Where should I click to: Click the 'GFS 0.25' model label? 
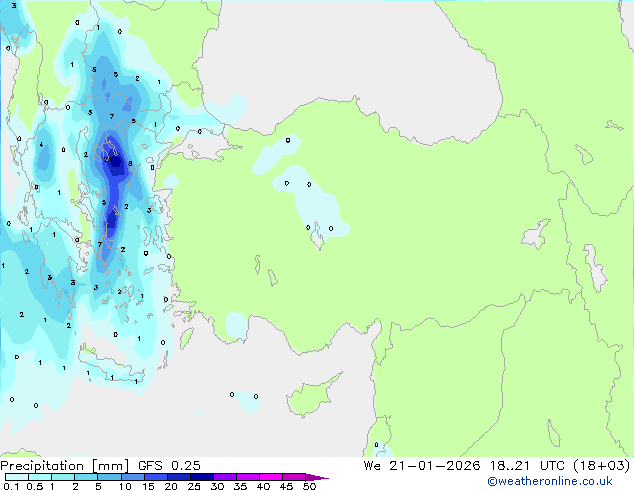[169, 466]
